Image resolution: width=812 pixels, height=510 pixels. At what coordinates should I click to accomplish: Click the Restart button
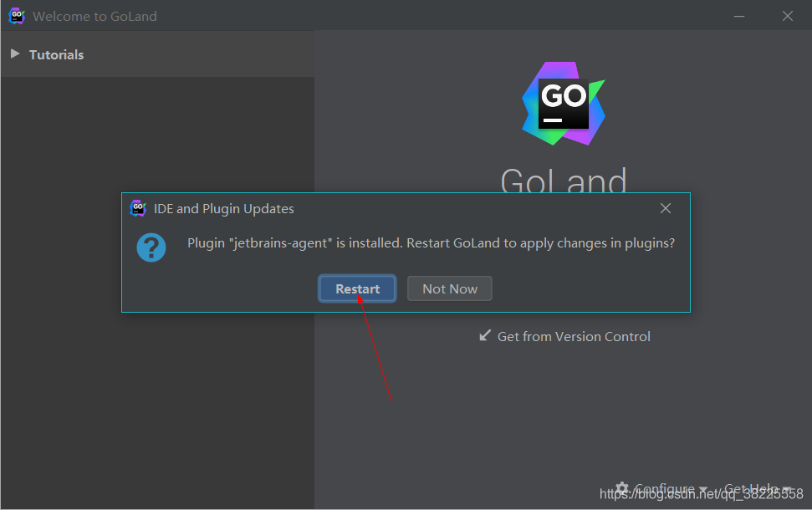point(357,288)
